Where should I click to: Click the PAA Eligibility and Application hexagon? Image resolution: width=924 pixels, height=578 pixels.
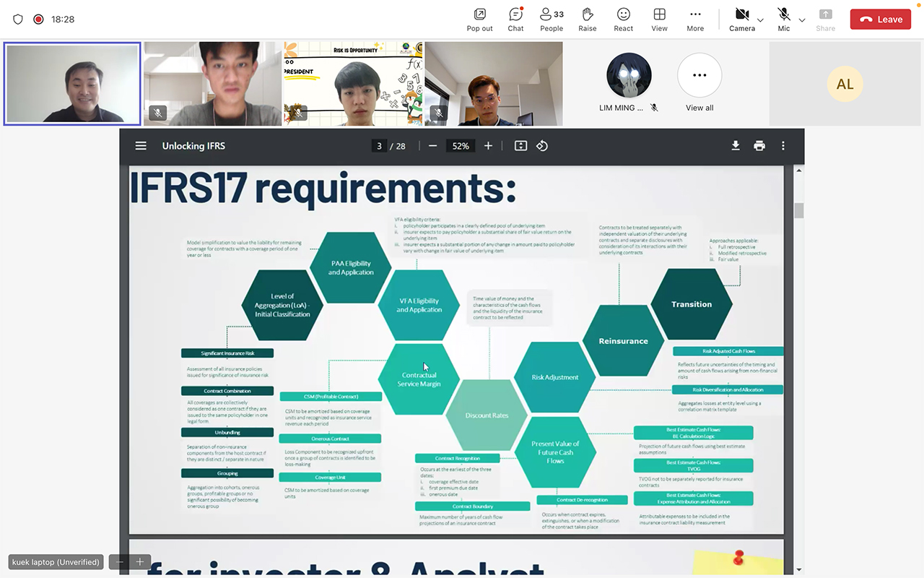351,268
